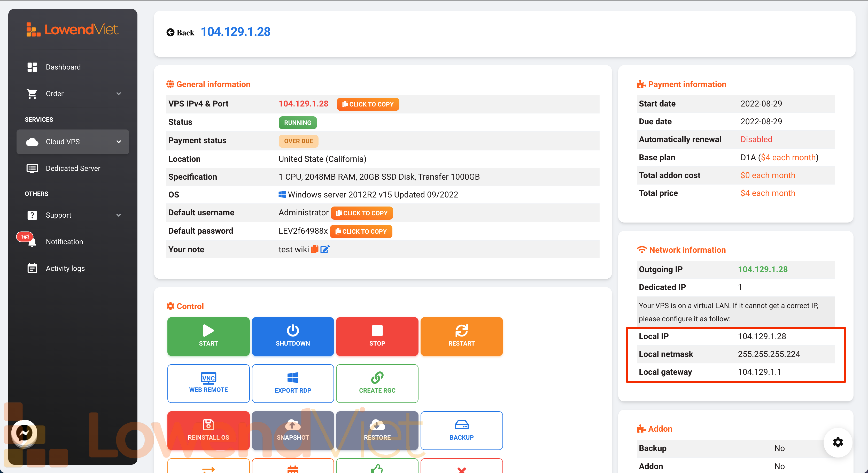Click the edit note pencil icon
This screenshot has width=868, height=473.
(324, 249)
